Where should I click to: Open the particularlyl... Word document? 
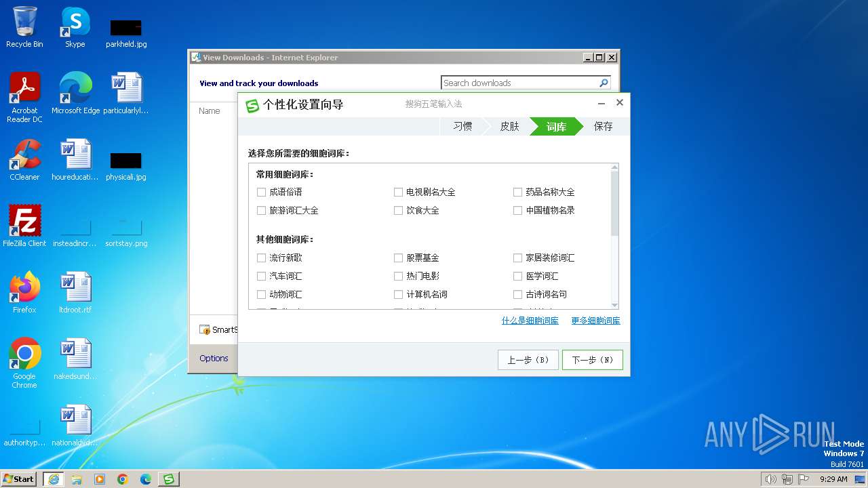coord(126,93)
